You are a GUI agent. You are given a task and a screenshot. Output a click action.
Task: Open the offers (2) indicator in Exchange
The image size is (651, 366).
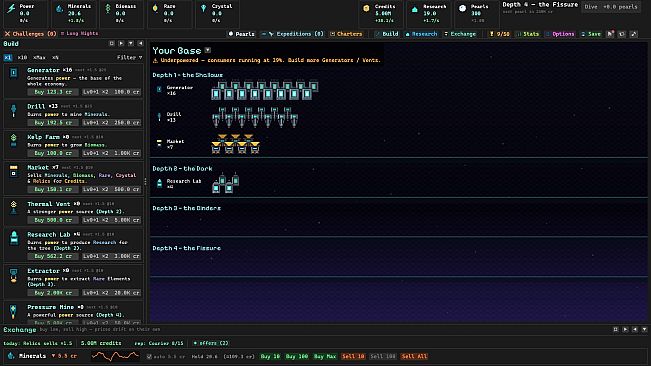pos(210,343)
